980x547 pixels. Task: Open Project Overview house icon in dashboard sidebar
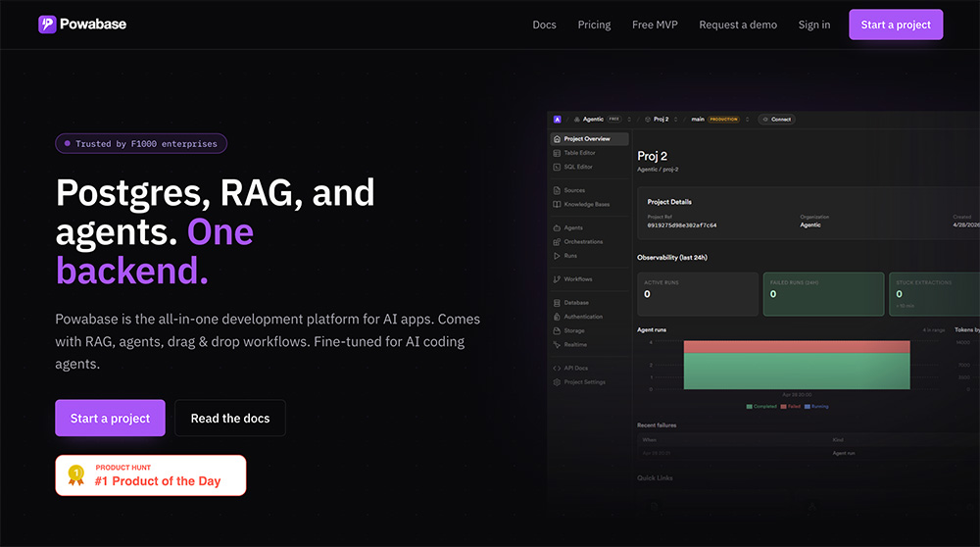click(x=557, y=139)
